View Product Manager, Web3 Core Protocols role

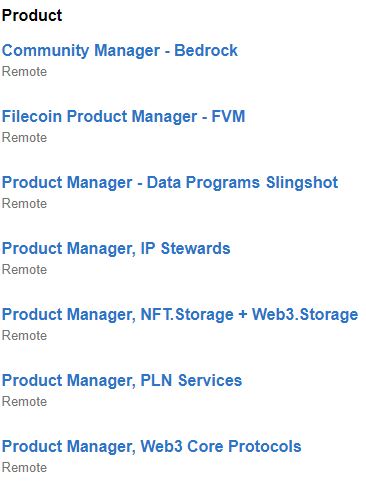pyautogui.click(x=152, y=447)
